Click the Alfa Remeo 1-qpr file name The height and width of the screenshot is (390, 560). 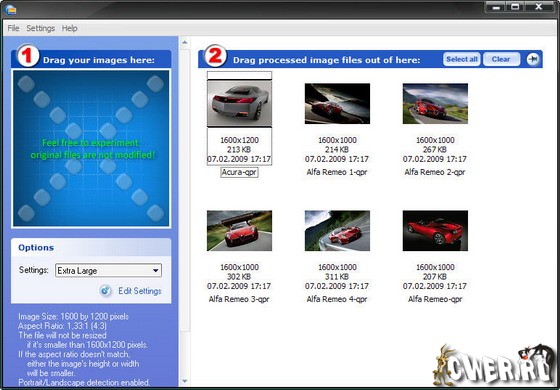pos(337,172)
